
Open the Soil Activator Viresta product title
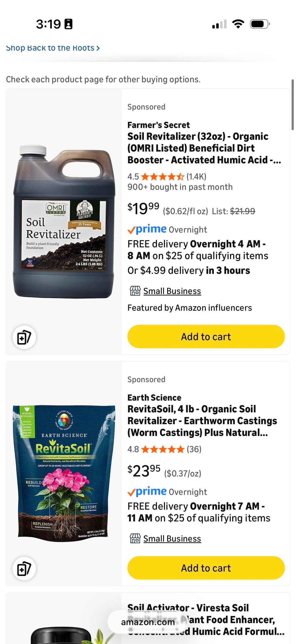pyautogui.click(x=206, y=620)
